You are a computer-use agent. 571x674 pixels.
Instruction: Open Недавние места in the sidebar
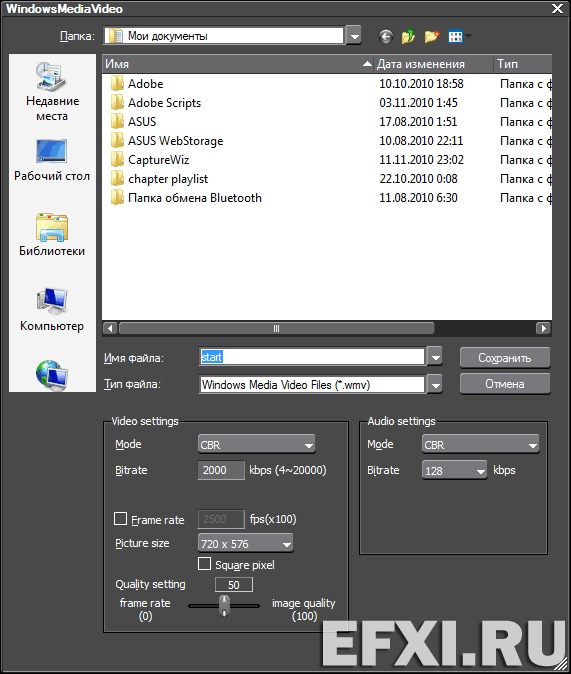click(52, 92)
